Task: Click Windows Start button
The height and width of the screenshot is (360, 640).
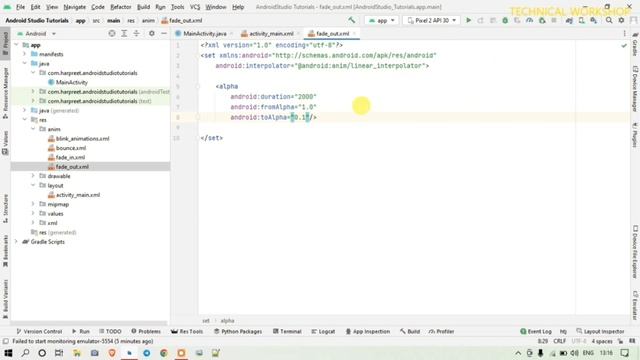Action: coord(8,353)
